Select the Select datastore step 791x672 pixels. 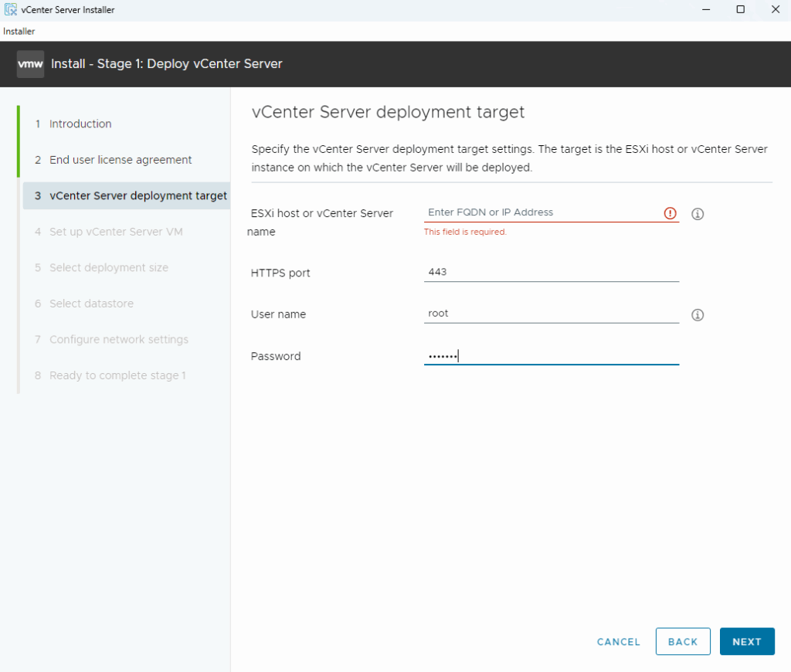(x=84, y=304)
